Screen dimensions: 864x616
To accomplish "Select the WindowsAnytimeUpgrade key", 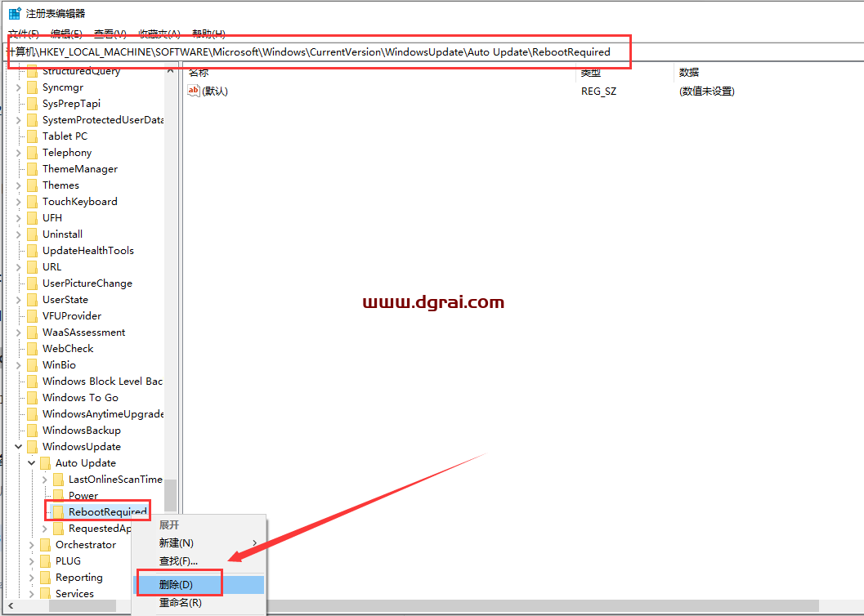I will point(103,414).
